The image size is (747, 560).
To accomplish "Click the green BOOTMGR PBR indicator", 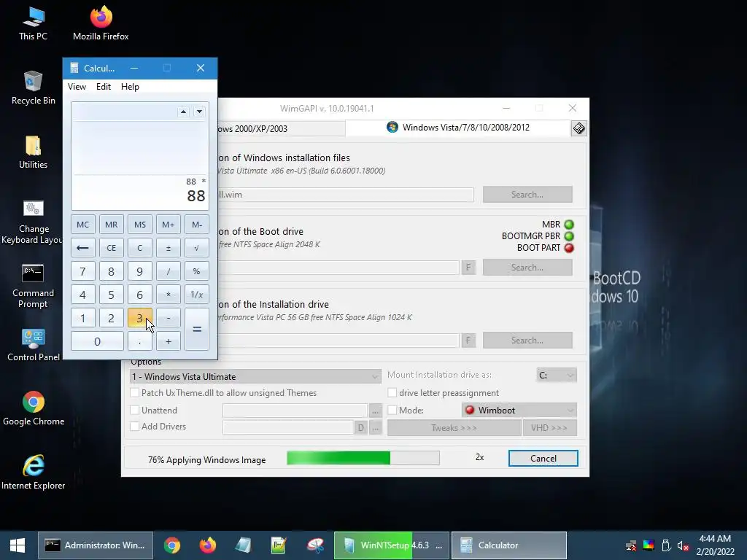I will pyautogui.click(x=569, y=236).
